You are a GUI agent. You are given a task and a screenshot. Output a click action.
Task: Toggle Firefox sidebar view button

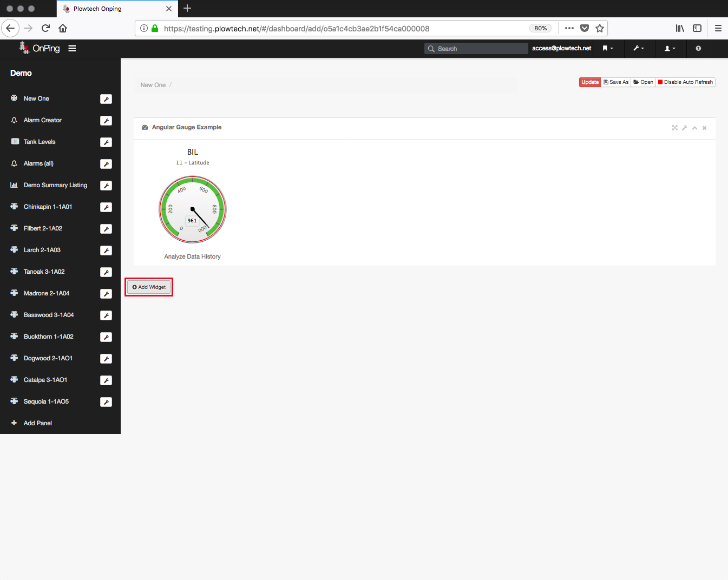697,28
